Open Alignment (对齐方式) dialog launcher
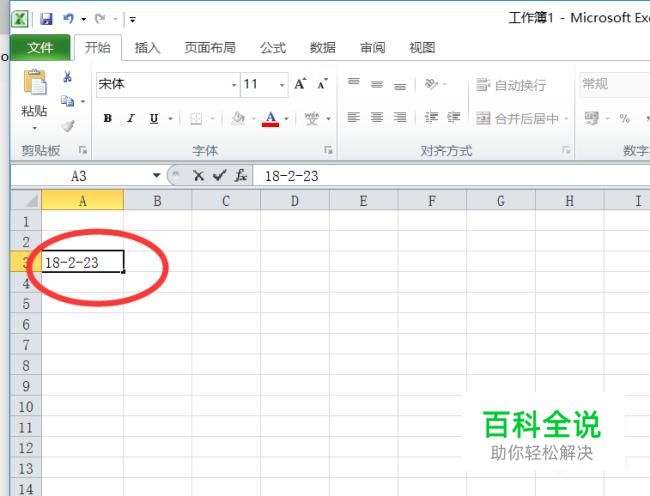This screenshot has width=650, height=496. [566, 150]
